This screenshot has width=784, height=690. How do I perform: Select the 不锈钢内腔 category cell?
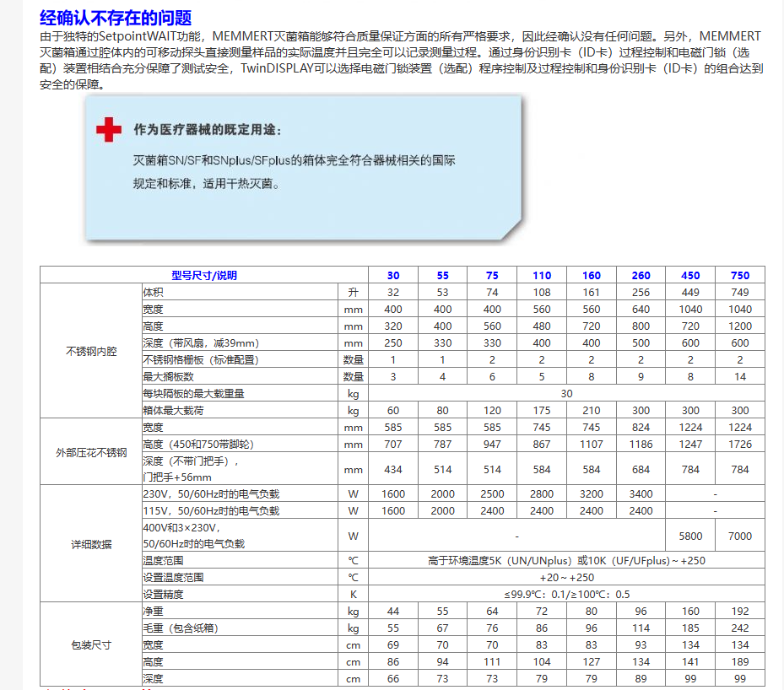click(91, 351)
